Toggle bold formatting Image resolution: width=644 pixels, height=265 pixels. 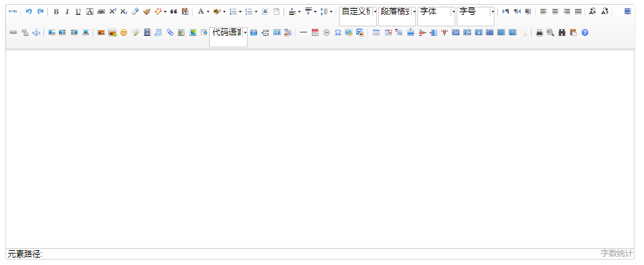coord(56,11)
